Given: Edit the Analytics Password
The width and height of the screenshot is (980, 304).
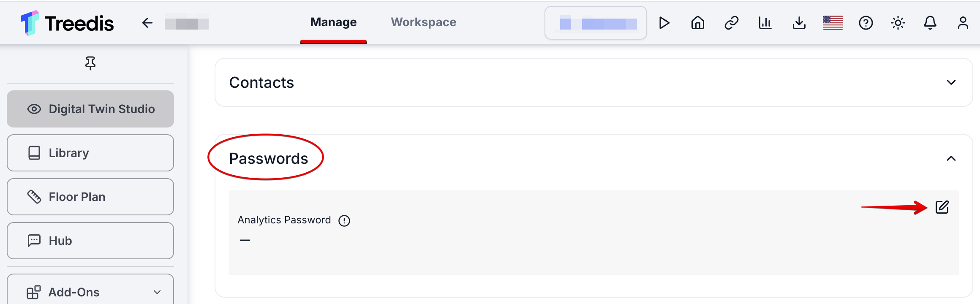Looking at the screenshot, I should [x=942, y=207].
